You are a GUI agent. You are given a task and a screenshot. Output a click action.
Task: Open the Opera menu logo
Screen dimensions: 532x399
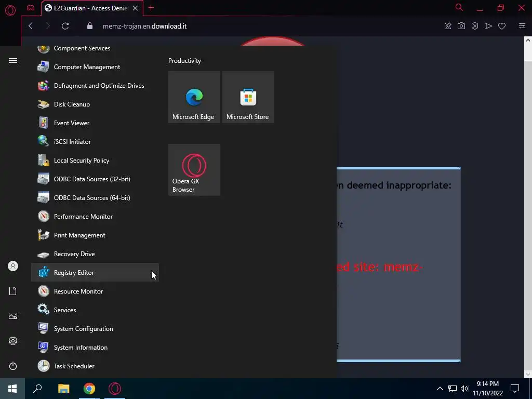10,10
